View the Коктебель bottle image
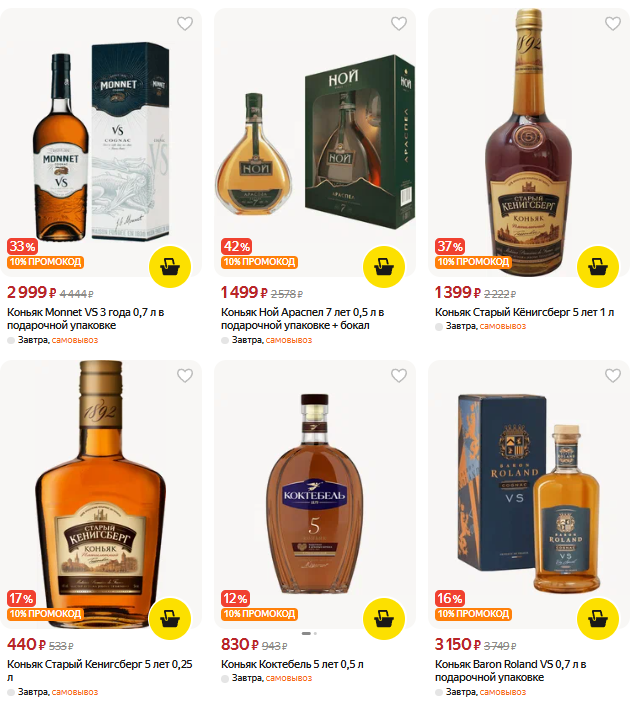 [x=315, y=493]
